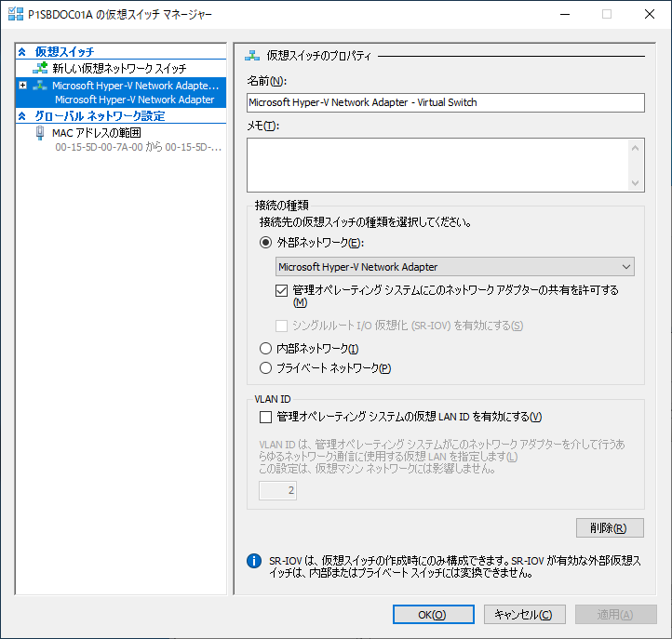The image size is (672, 639).
Task: Click the Microsoft Hyper-V Network Adapter switch icon
Action: click(40, 86)
